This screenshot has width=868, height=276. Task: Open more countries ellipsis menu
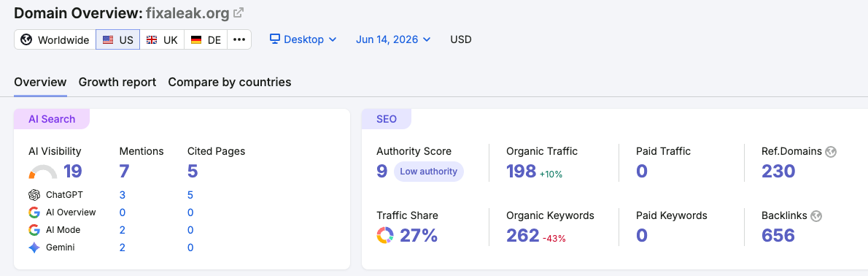tap(239, 40)
